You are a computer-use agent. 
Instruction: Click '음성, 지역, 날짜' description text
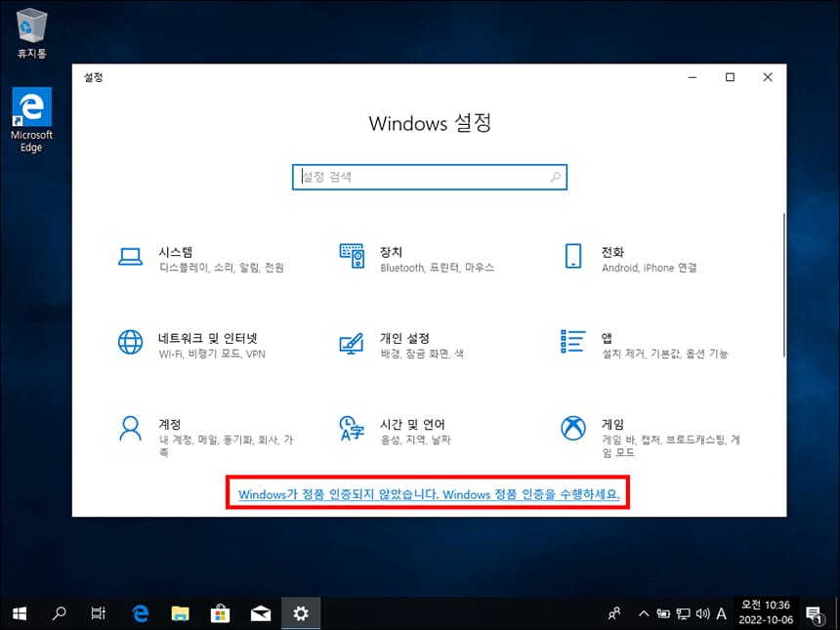click(x=415, y=440)
